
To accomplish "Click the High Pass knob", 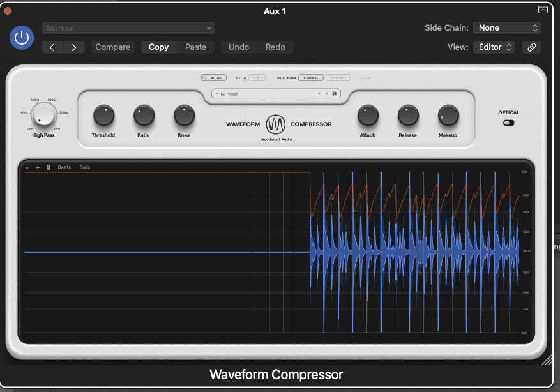I will pos(43,115).
